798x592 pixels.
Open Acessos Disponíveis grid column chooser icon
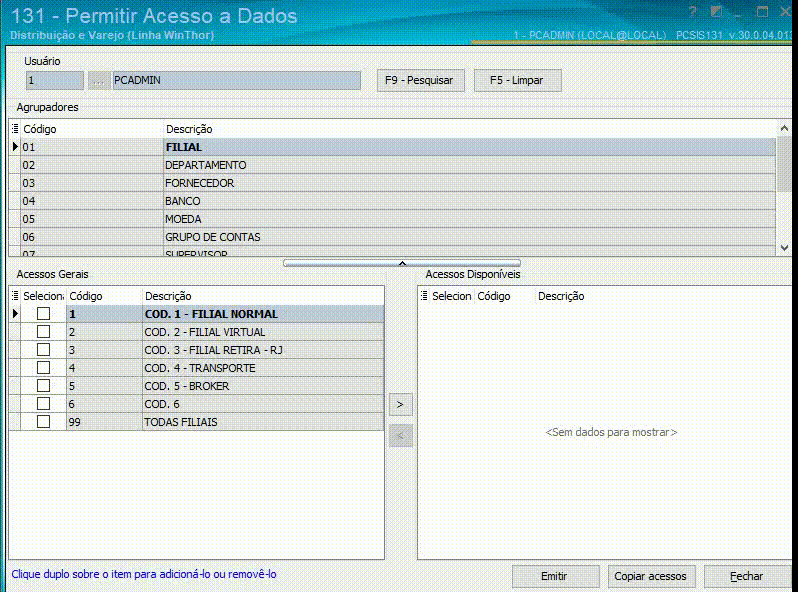coord(424,296)
